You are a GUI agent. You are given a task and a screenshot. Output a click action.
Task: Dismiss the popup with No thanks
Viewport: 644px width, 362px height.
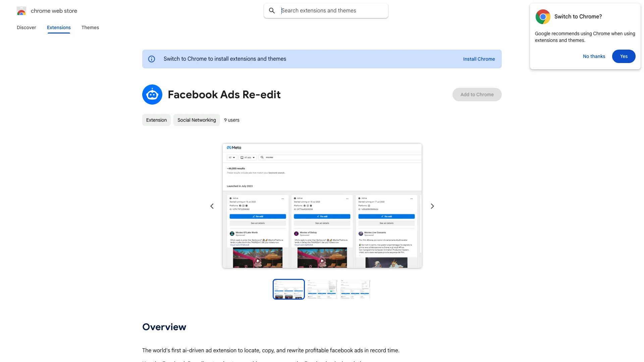point(594,56)
